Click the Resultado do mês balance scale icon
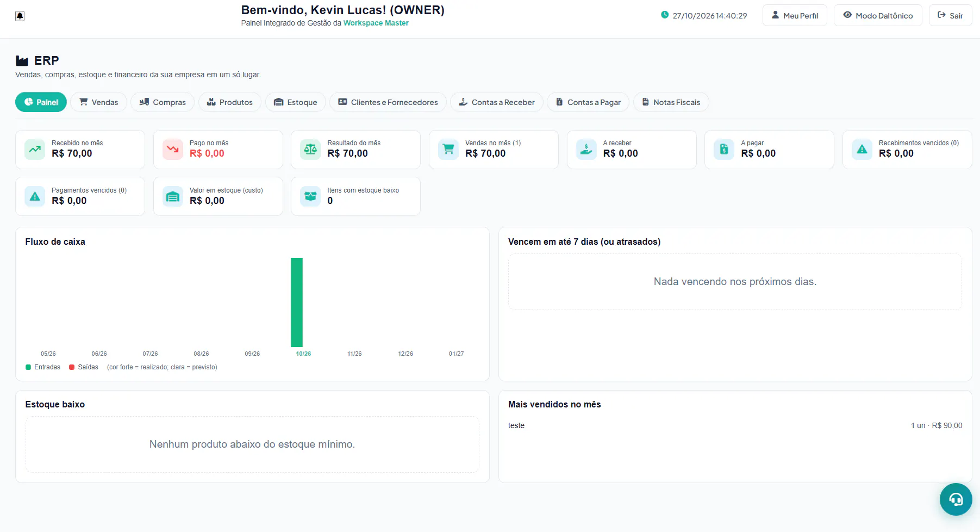Screen dimensions: 980x532 click(310, 149)
